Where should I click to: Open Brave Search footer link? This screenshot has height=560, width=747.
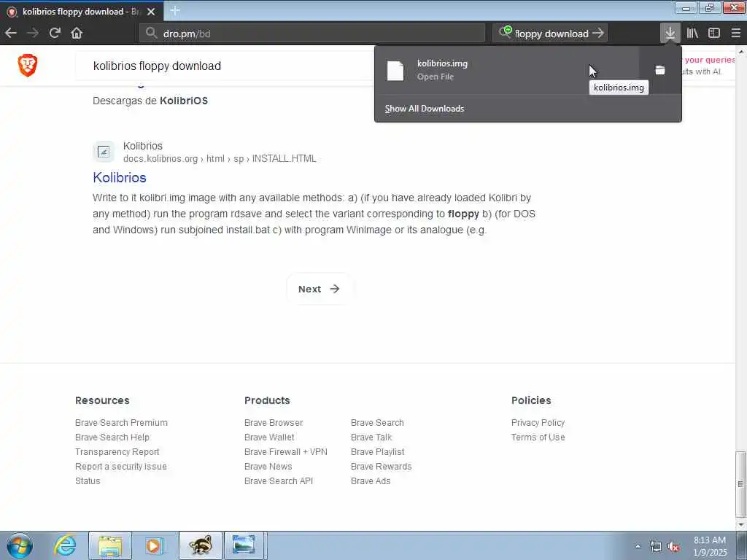coord(377,423)
